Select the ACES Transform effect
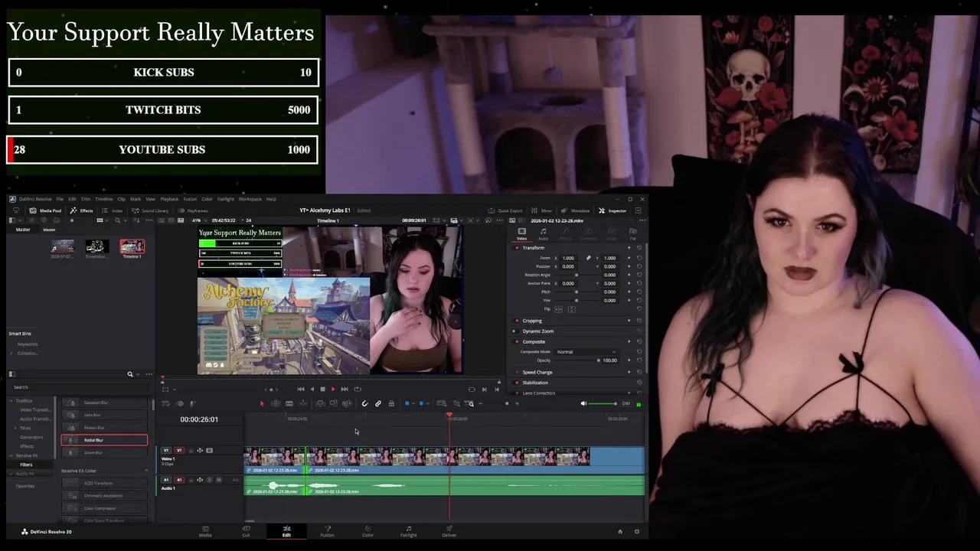 point(104,483)
